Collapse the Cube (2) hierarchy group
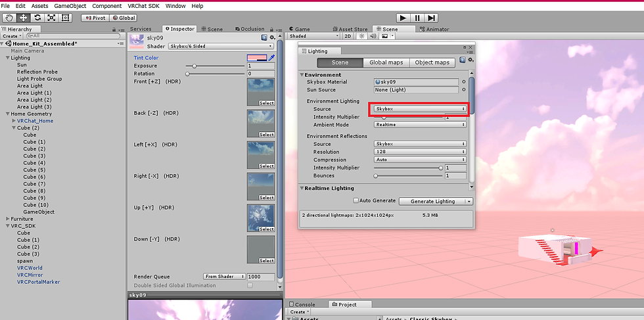644x320 pixels. [x=14, y=127]
